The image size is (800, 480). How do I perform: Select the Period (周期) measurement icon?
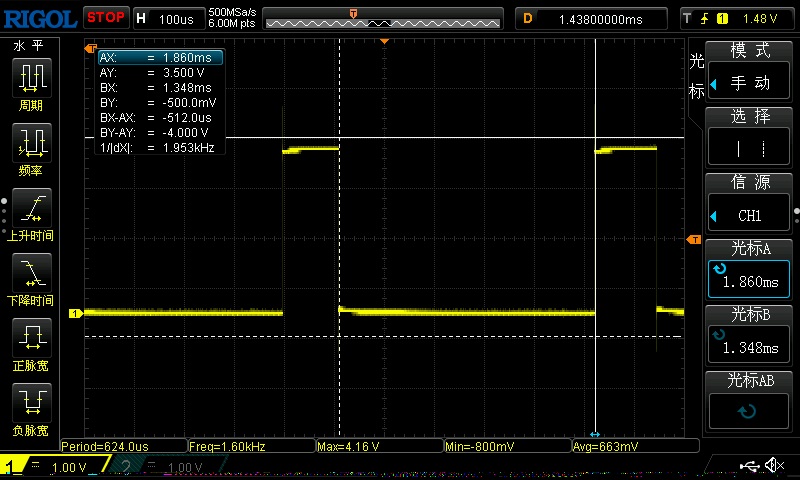point(32,77)
